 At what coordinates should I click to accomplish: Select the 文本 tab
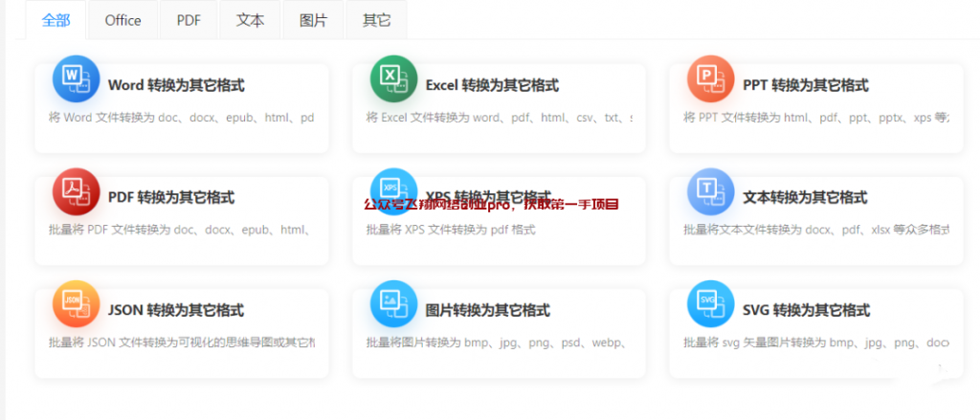pos(250,20)
